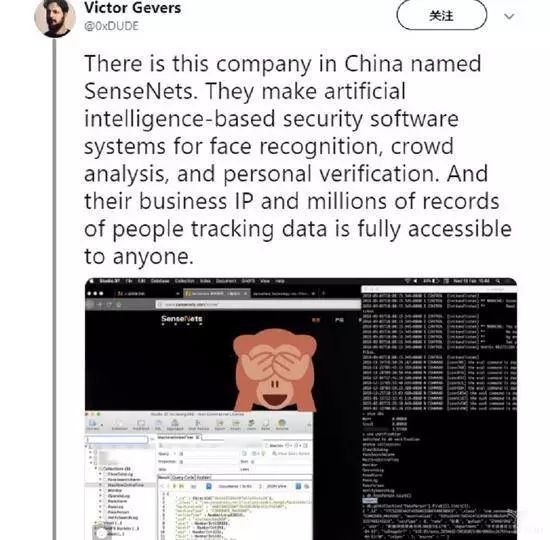The image size is (550, 540).
Task: Click the Export toolbar icon
Action: (x=220, y=425)
